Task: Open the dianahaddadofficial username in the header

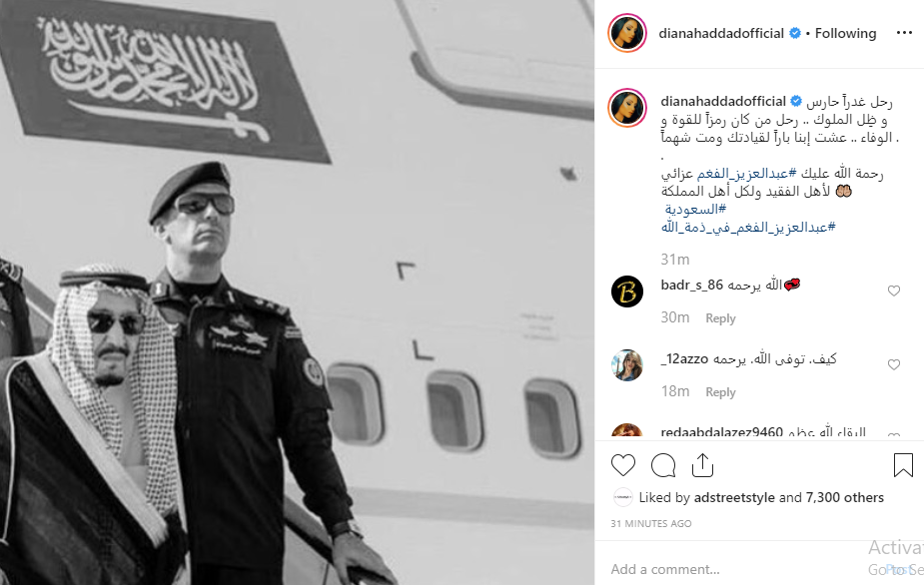Action: coord(721,34)
